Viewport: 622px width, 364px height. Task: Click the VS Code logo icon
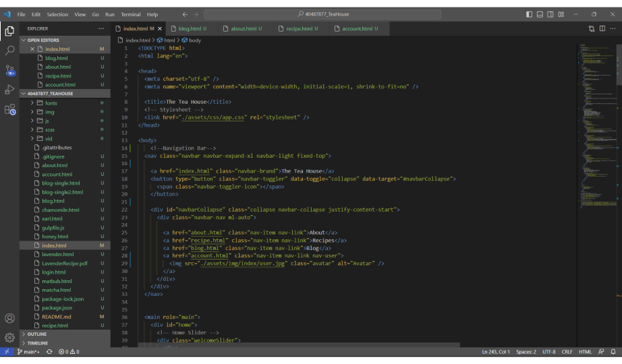click(7, 14)
